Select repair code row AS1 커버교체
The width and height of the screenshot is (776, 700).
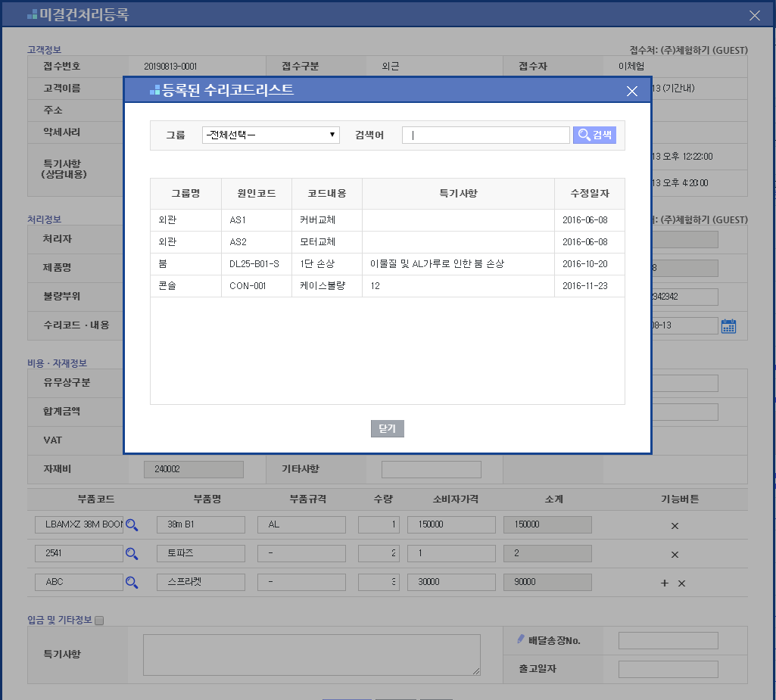point(387,220)
